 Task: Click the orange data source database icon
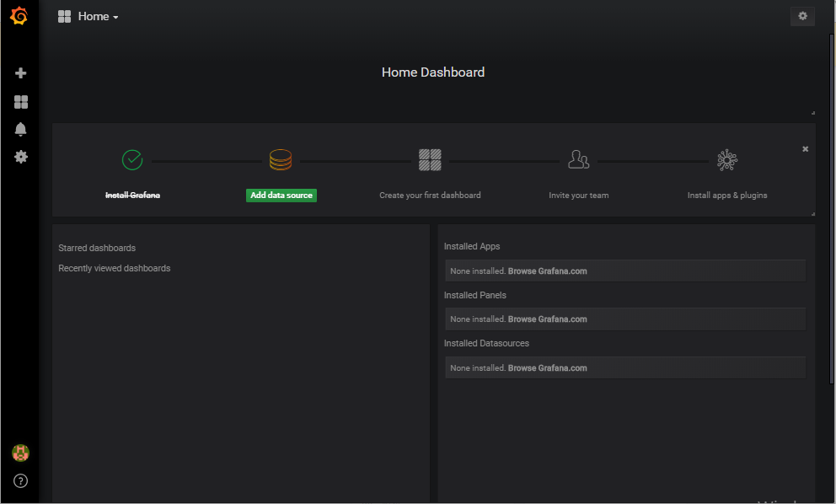pyautogui.click(x=281, y=159)
